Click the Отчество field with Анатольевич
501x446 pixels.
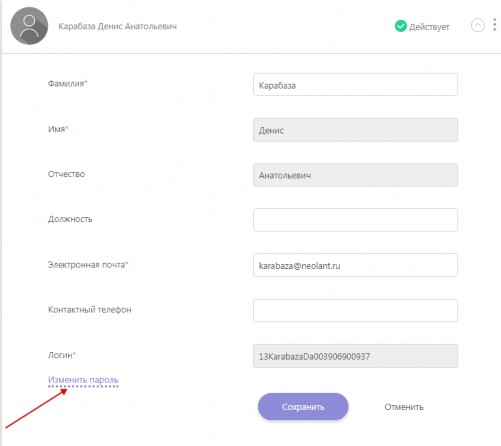[x=355, y=175]
